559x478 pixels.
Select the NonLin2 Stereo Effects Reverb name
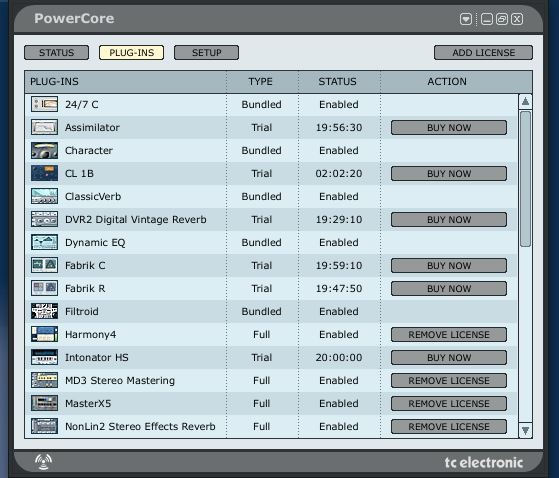pos(140,427)
